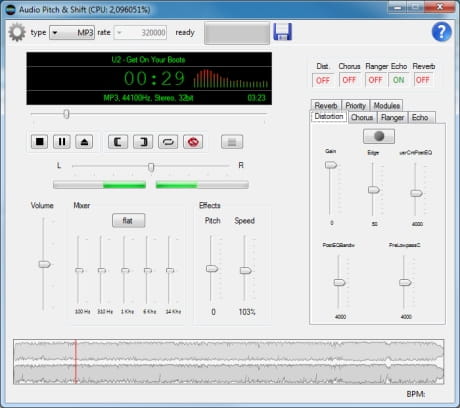Click the MP3, 44100Hz, Stereo, 32bit info text

coord(148,98)
